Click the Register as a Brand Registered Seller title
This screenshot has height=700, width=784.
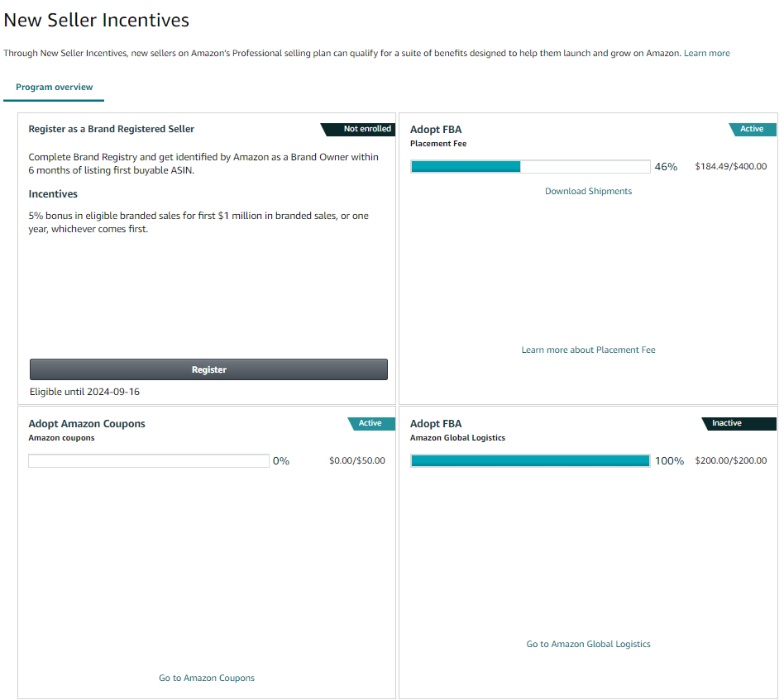[111, 129]
